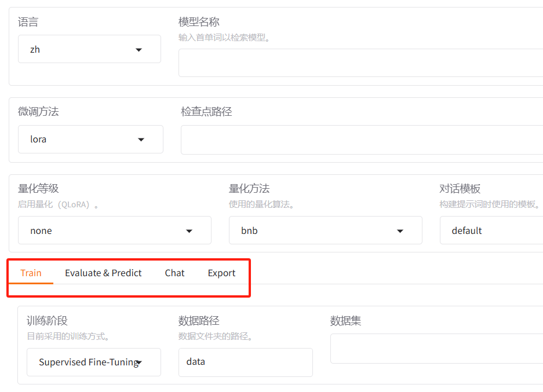Click the 数据集 selection field

(x=437, y=349)
